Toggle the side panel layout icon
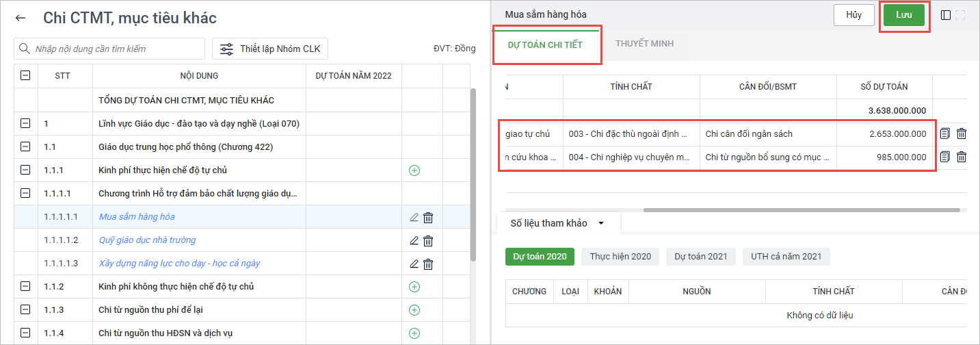Viewport: 980px width, 345px height. tap(946, 15)
